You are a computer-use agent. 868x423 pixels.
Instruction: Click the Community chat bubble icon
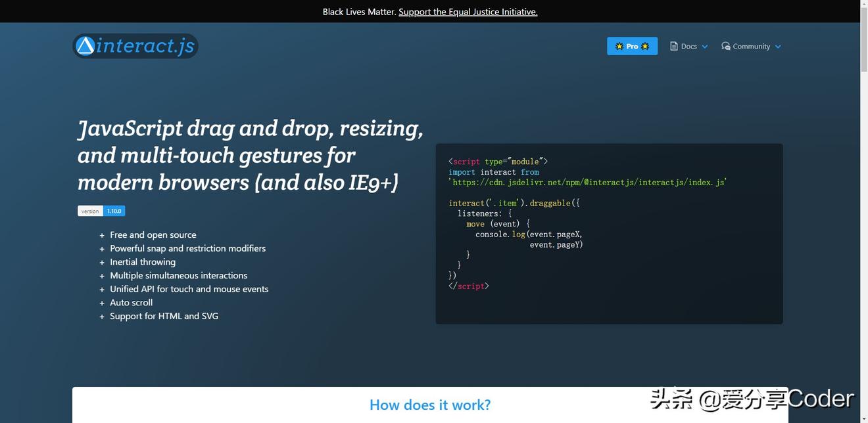click(x=726, y=46)
